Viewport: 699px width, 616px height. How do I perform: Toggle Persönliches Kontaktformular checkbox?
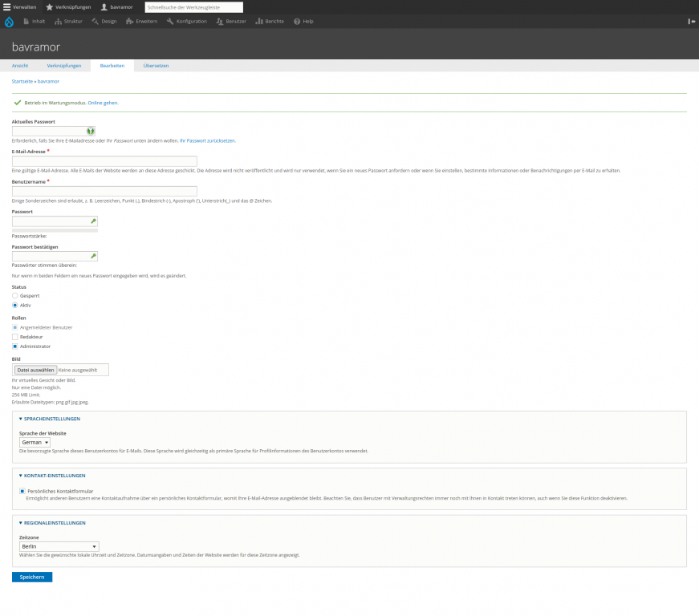[x=22, y=490]
